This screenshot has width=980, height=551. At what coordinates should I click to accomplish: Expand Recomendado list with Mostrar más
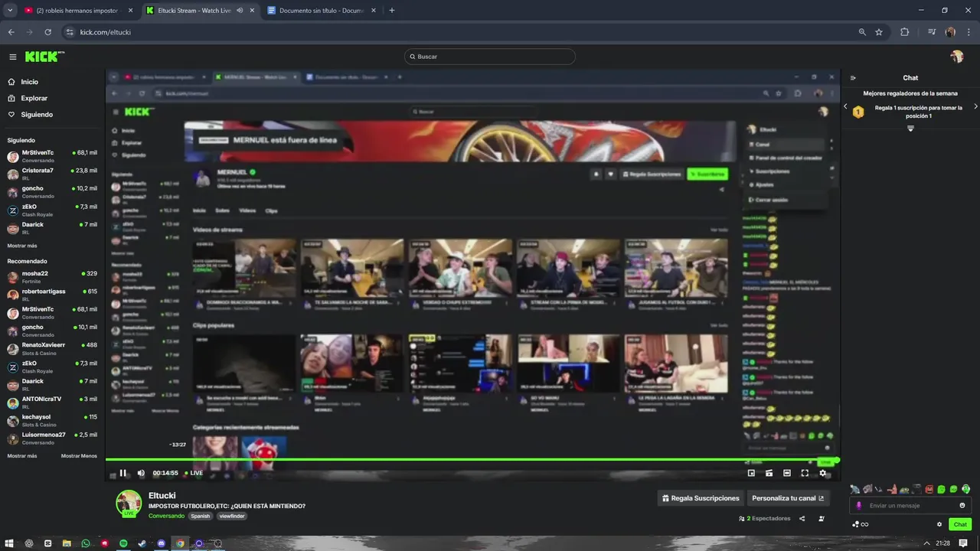[x=22, y=455]
